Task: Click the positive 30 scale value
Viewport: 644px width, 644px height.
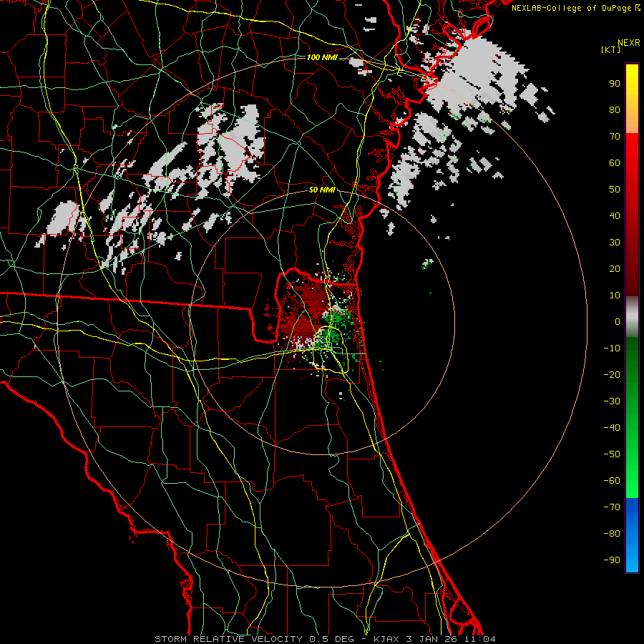Action: [615, 243]
